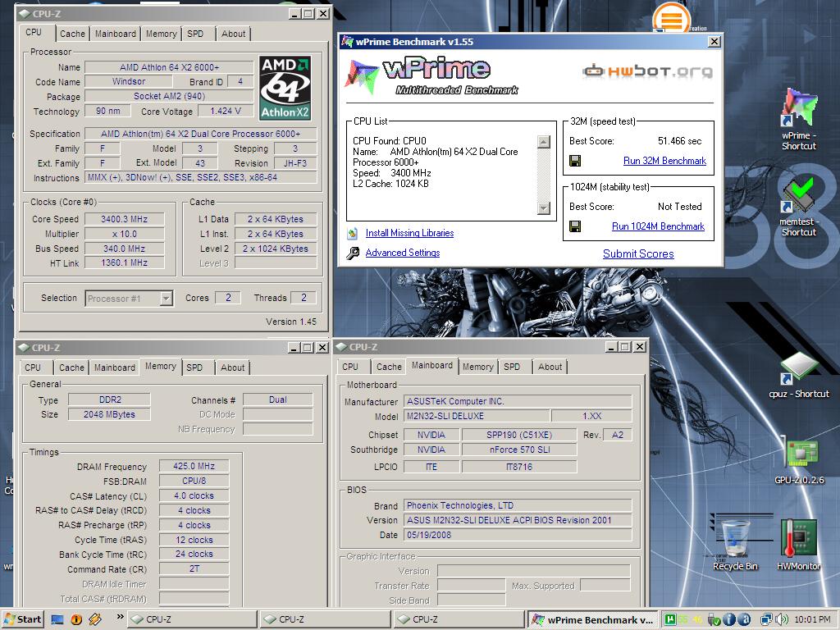This screenshot has width=840, height=630.
Task: Open About tab in Memory CPU-Z window
Action: click(x=232, y=367)
